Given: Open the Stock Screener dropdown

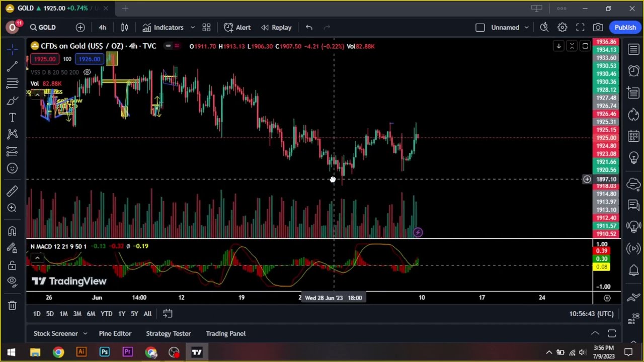Looking at the screenshot, I should coord(60,333).
